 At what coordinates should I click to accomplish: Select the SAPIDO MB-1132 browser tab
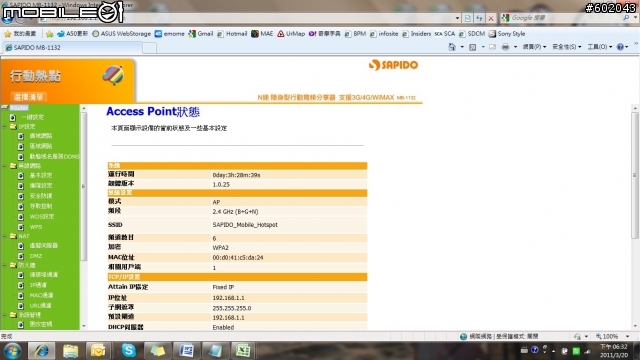(73, 47)
